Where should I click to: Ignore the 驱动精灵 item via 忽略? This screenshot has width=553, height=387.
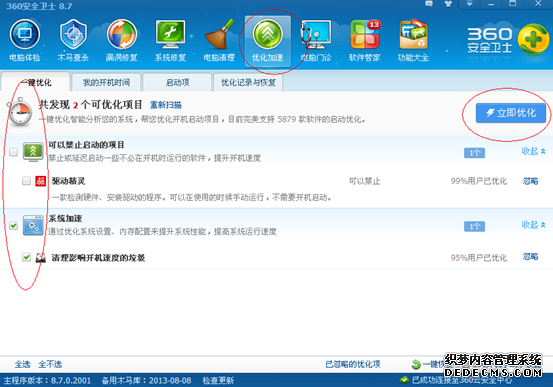pyautogui.click(x=530, y=181)
